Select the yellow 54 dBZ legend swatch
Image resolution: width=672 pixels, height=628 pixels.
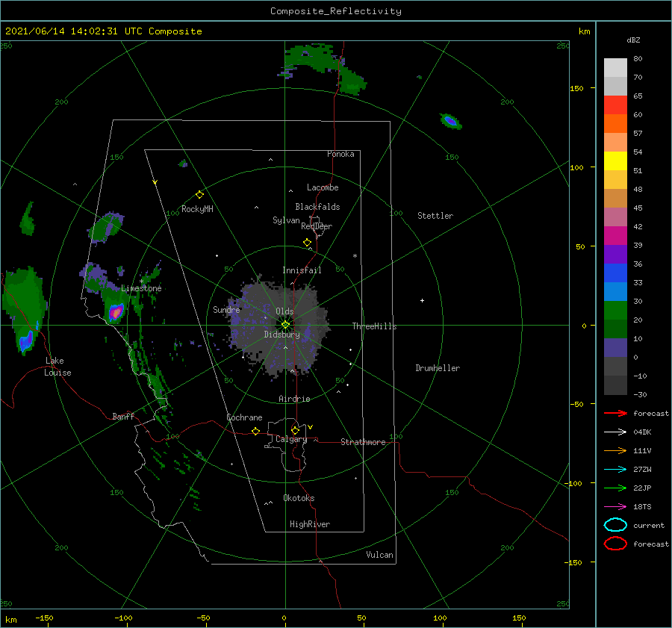(x=615, y=161)
